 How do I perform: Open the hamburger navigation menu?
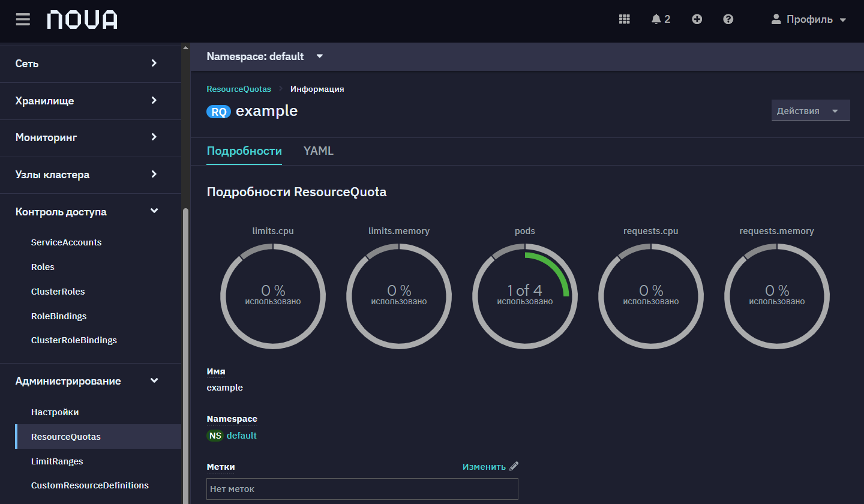click(x=23, y=19)
